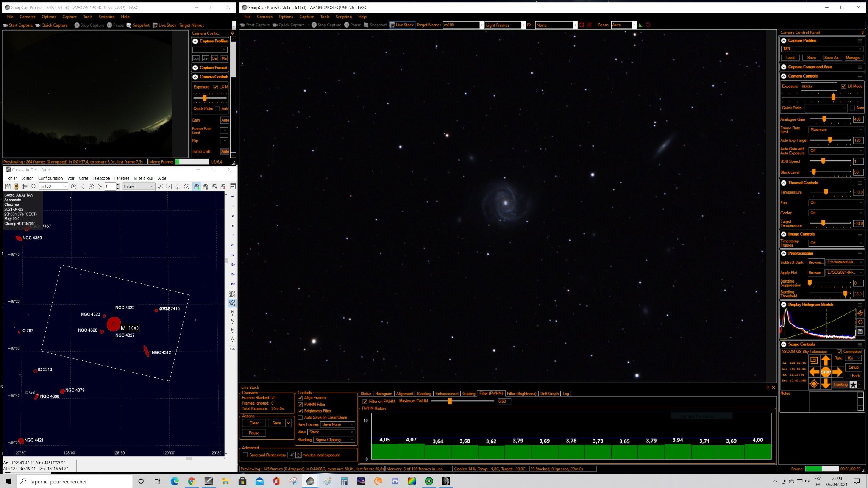Open the Télescope menu in Cartes du Ciel

pyautogui.click(x=101, y=178)
